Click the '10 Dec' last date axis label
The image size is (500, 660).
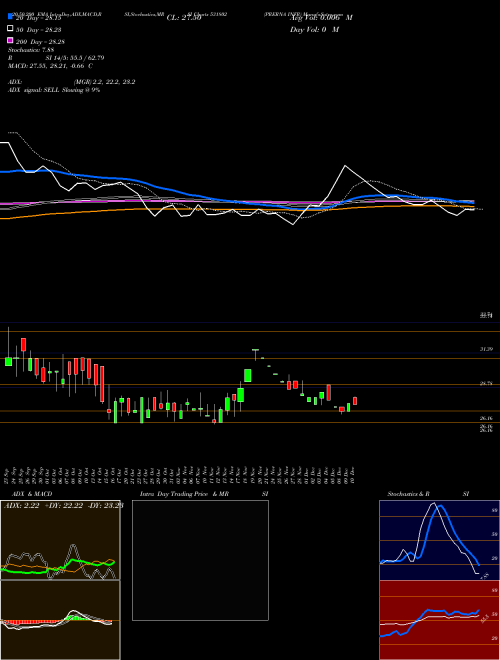click(352, 476)
